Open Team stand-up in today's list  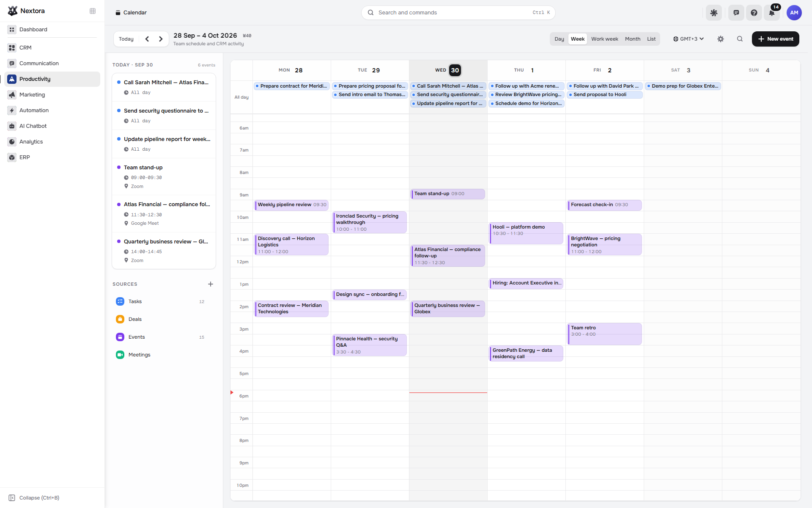point(164,177)
